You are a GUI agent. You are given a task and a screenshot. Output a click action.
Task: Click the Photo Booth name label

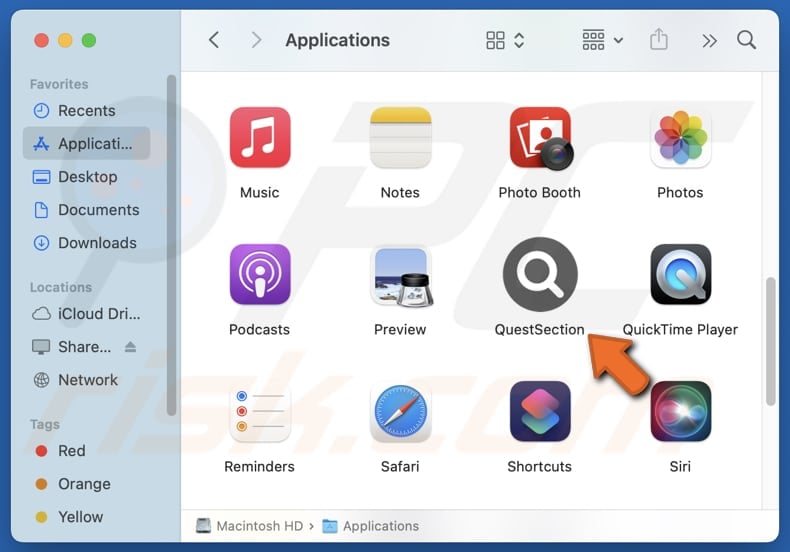pyautogui.click(x=540, y=192)
